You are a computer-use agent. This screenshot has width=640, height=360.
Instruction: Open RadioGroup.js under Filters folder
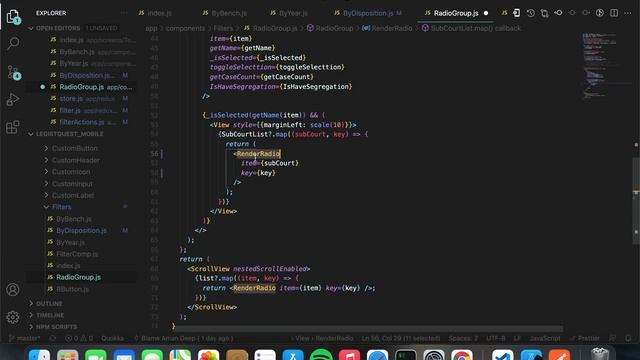[x=78, y=277]
